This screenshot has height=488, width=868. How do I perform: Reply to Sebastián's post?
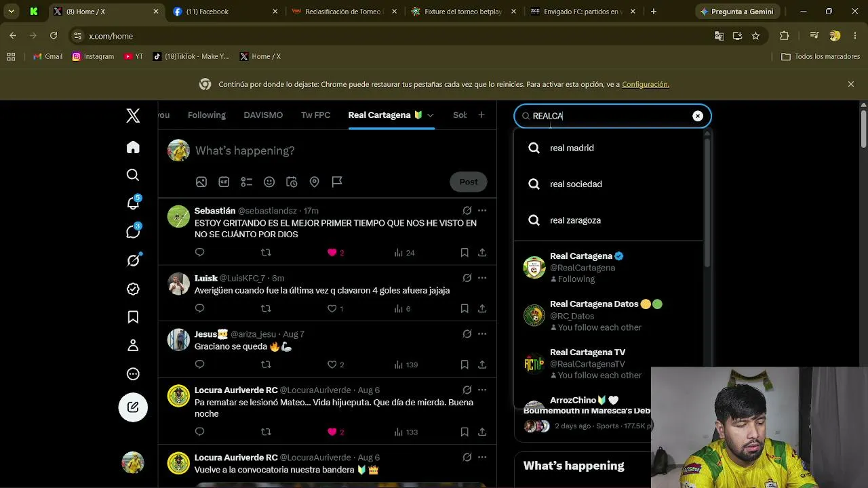[x=199, y=252]
